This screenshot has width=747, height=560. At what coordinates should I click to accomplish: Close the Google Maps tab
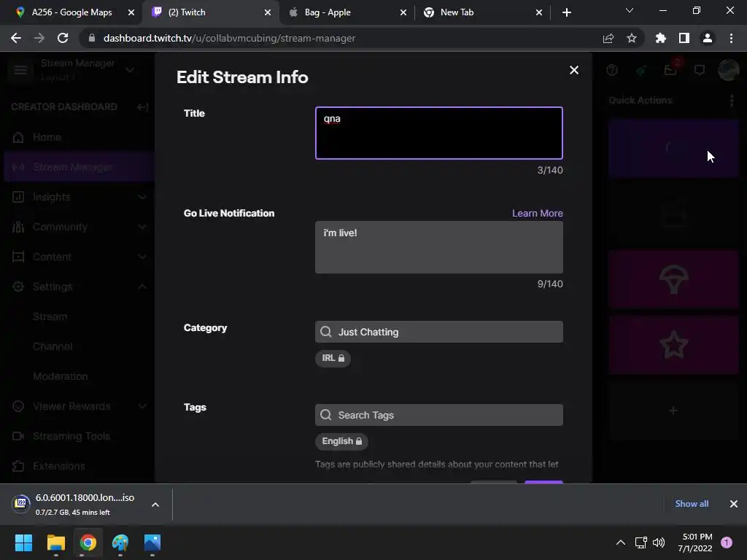(131, 12)
